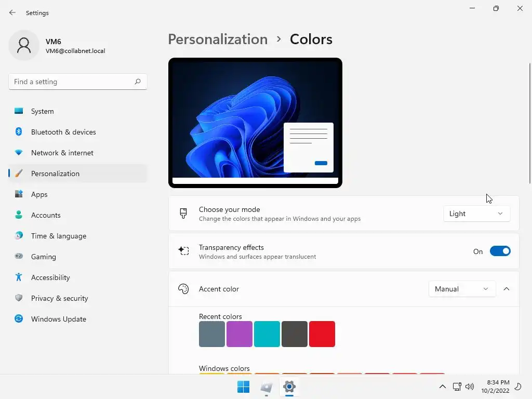The width and height of the screenshot is (532, 399).
Task: Click the Bluetooth icon in sidebar
Action: [19, 131]
